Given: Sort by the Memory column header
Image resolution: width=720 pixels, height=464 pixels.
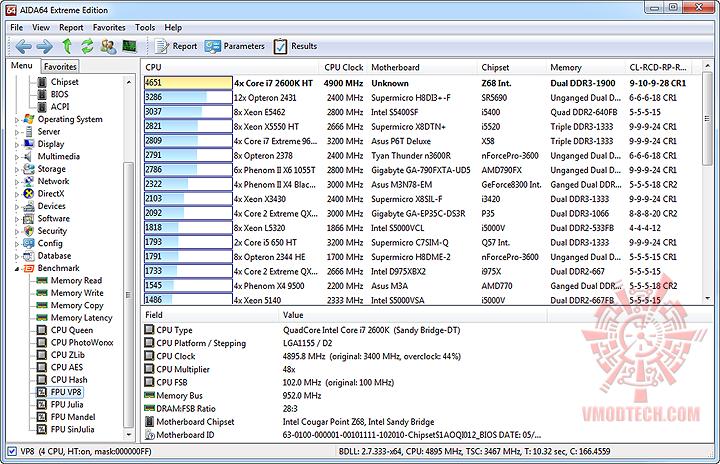Looking at the screenshot, I should click(x=586, y=68).
